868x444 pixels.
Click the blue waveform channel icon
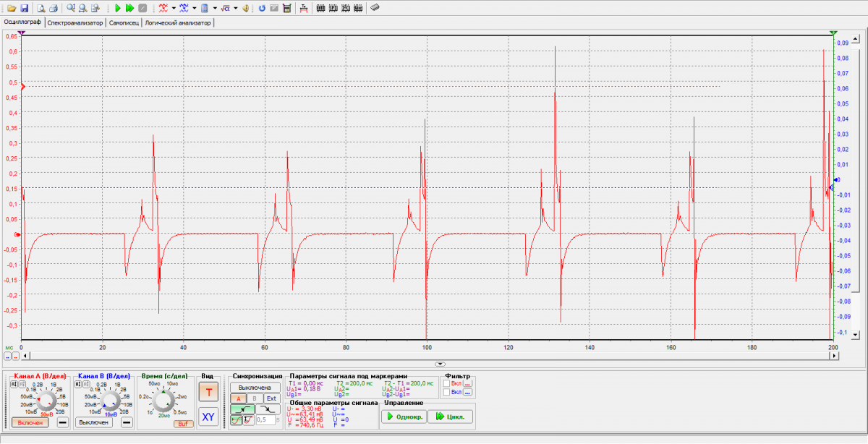click(184, 8)
